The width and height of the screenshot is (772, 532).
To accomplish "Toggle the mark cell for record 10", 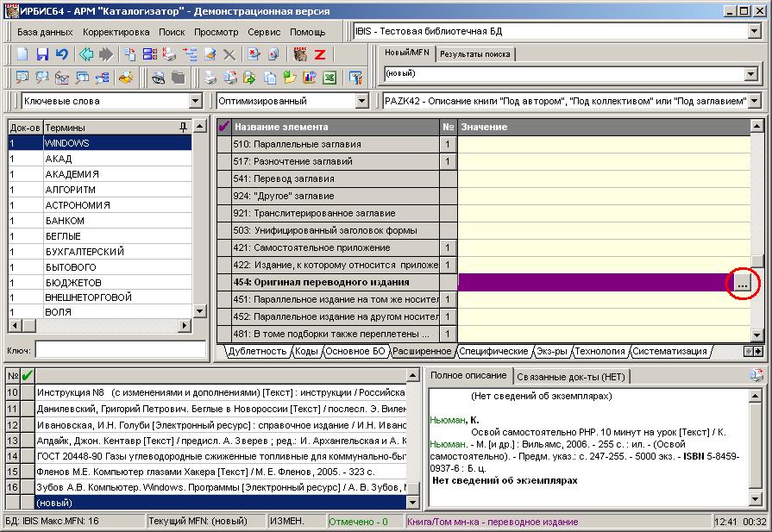I will coord(27,392).
